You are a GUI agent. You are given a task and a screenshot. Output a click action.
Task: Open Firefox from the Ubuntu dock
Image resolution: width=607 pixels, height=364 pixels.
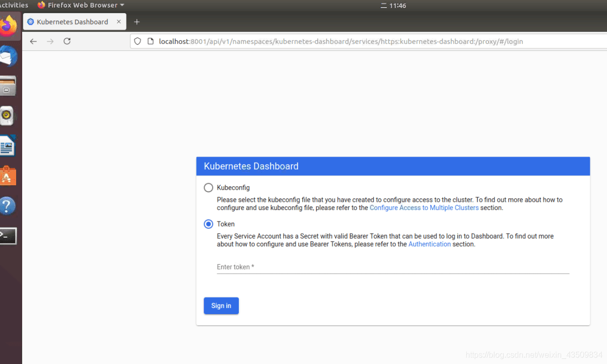point(9,25)
